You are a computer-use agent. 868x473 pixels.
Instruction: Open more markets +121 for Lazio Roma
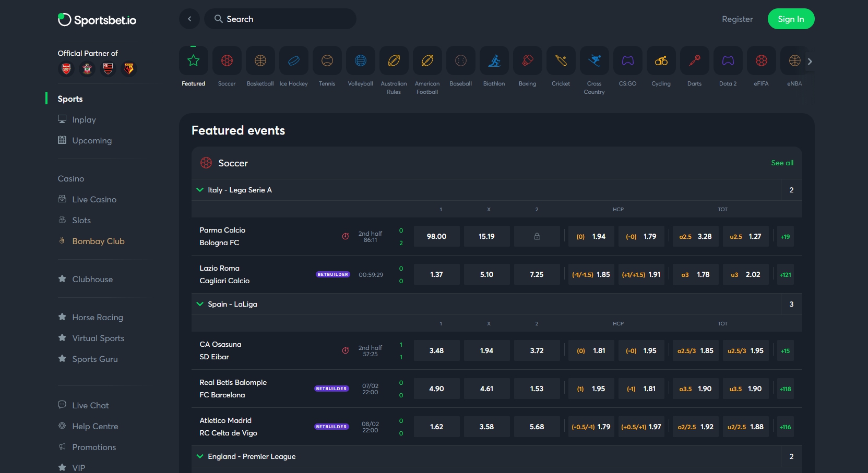click(x=786, y=274)
